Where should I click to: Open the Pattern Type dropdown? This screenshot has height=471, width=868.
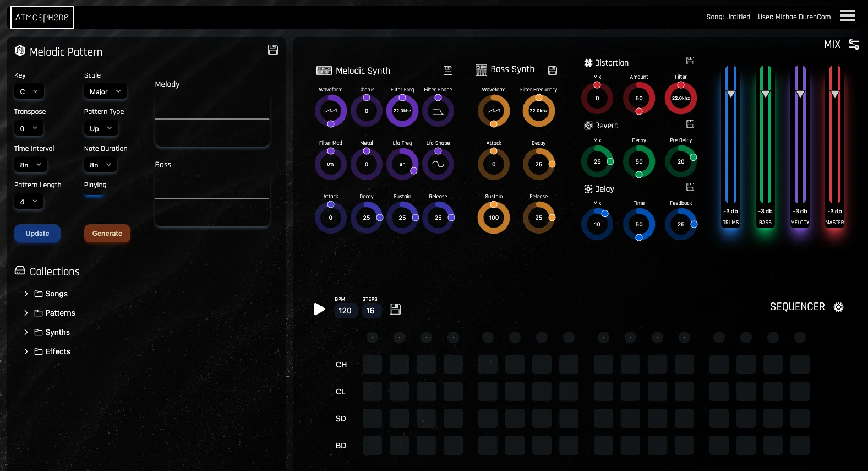[101, 128]
